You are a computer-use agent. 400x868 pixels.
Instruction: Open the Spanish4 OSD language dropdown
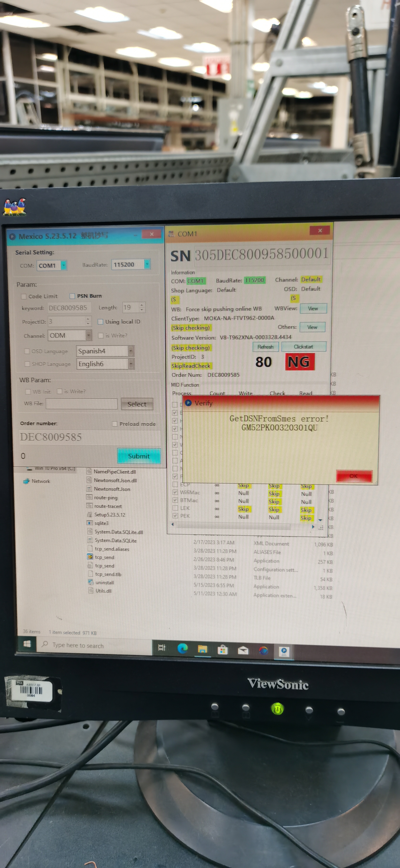click(x=131, y=351)
